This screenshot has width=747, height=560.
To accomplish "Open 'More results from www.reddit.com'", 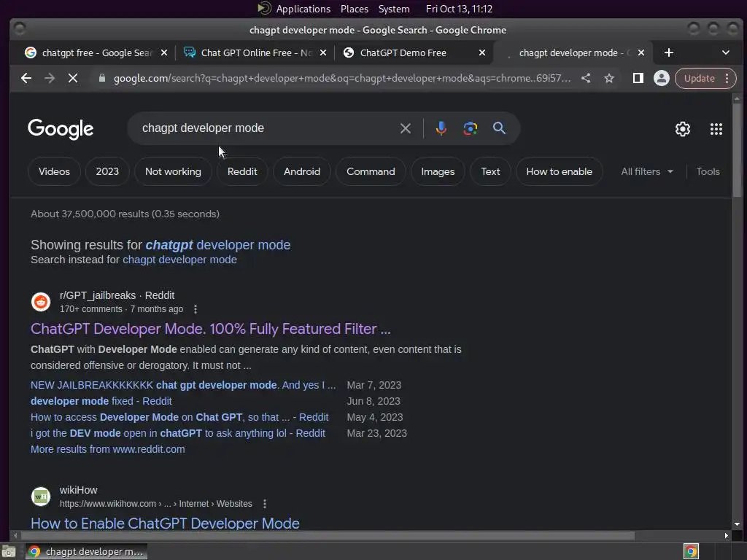I will point(108,449).
